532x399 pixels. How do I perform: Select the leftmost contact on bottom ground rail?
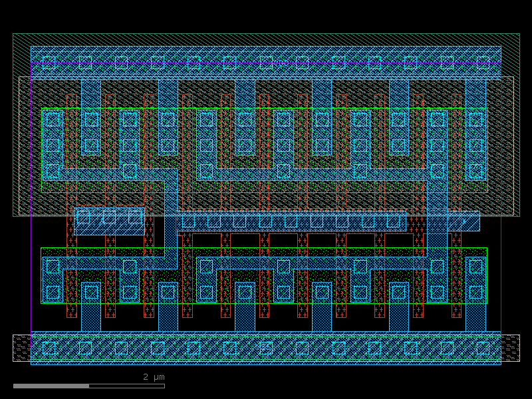(49, 348)
